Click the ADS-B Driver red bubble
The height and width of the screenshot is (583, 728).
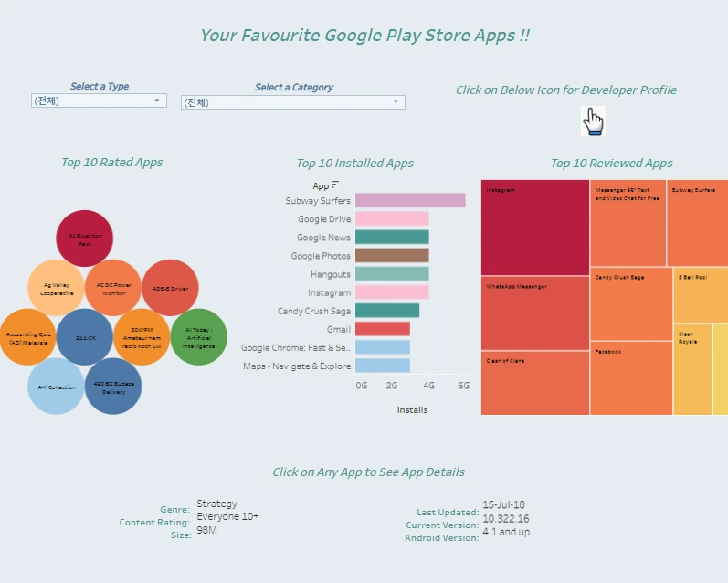(x=171, y=288)
